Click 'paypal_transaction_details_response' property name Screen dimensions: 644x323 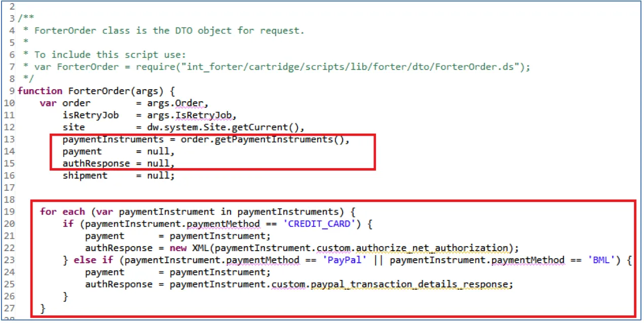[x=409, y=285]
